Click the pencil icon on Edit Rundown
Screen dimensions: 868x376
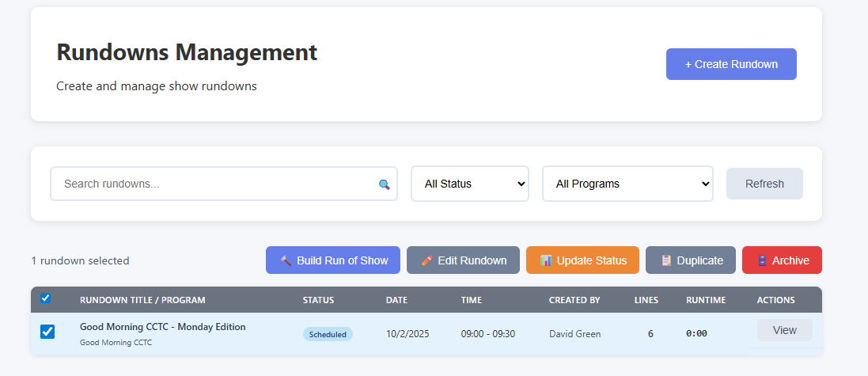click(427, 260)
